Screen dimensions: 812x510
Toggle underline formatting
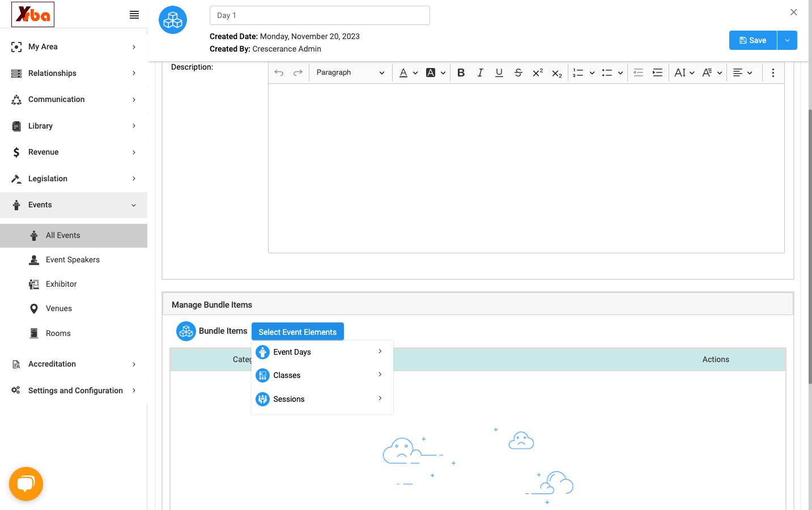(x=499, y=73)
